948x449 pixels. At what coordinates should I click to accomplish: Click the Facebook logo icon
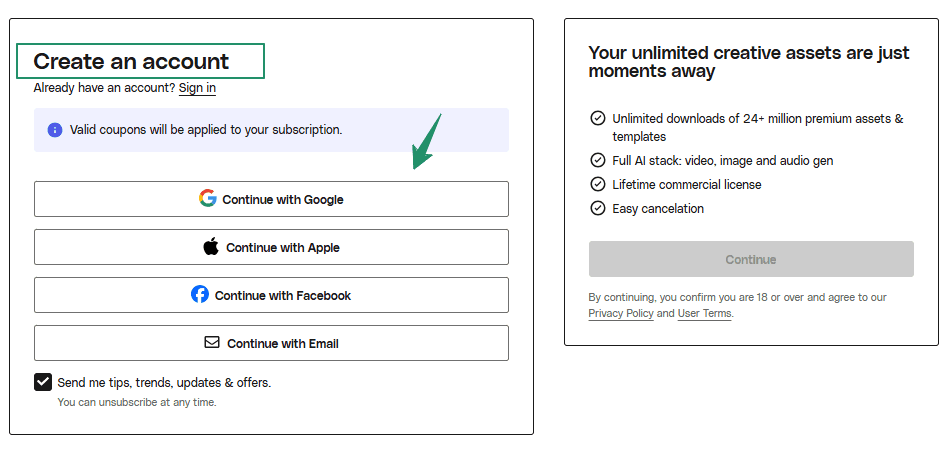[200, 294]
